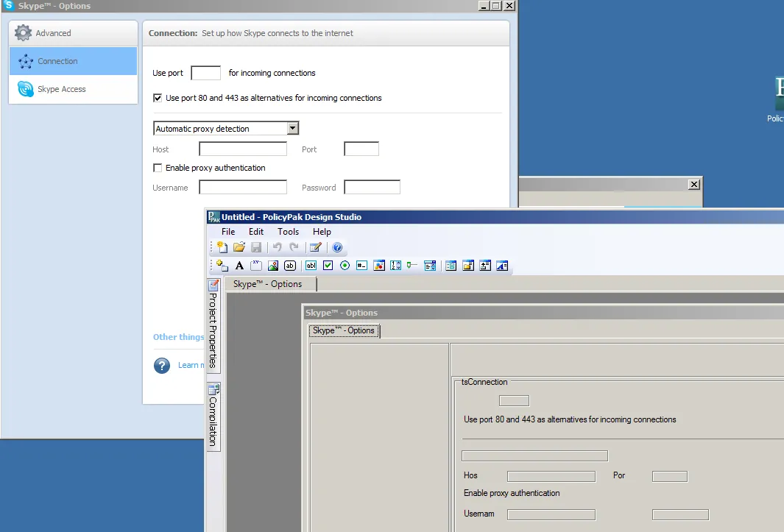Select the picture image tool
This screenshot has width=784, height=532.
click(x=273, y=266)
